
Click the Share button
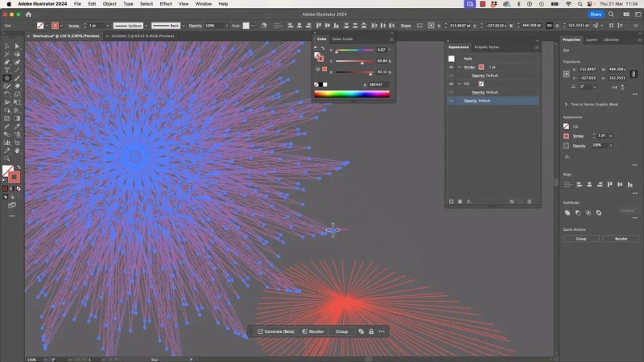coord(596,14)
